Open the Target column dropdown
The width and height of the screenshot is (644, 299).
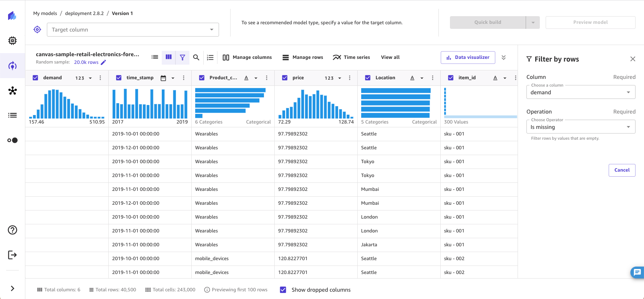pyautogui.click(x=133, y=30)
